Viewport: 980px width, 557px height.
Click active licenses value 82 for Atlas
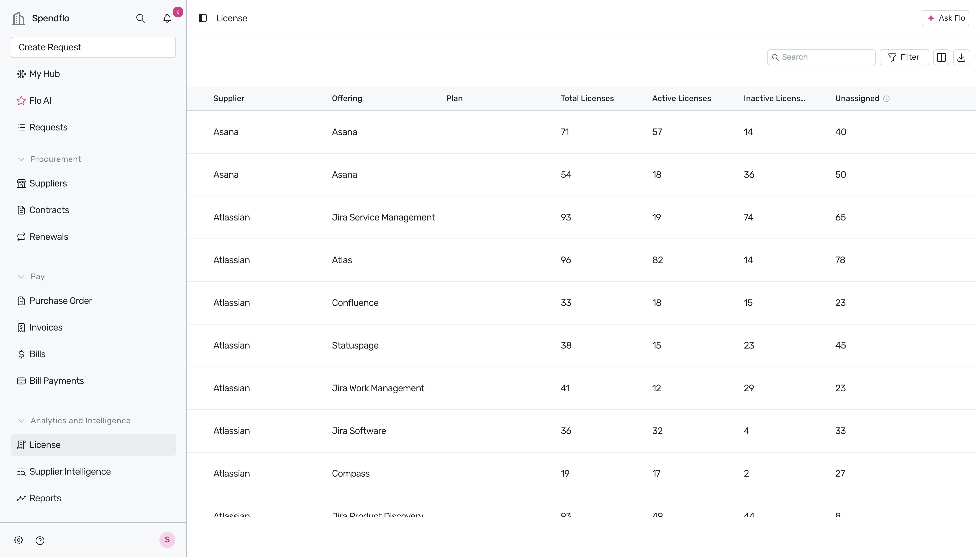(x=657, y=260)
